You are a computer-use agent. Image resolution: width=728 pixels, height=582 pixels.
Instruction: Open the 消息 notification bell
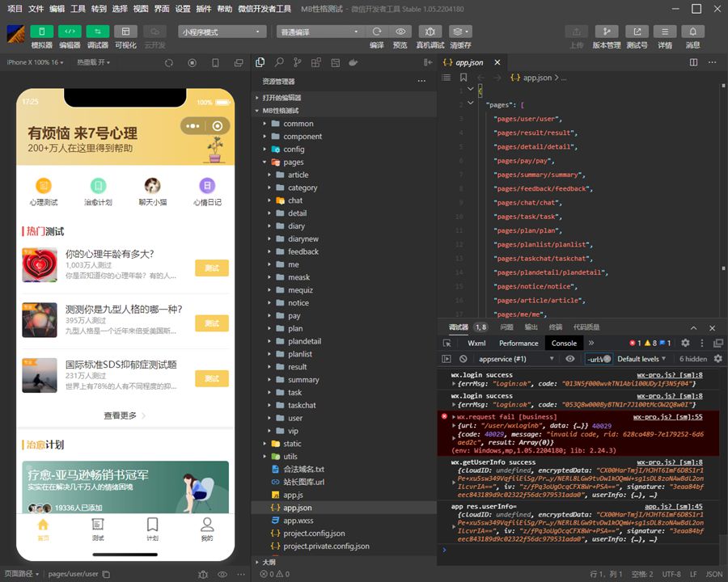click(692, 32)
